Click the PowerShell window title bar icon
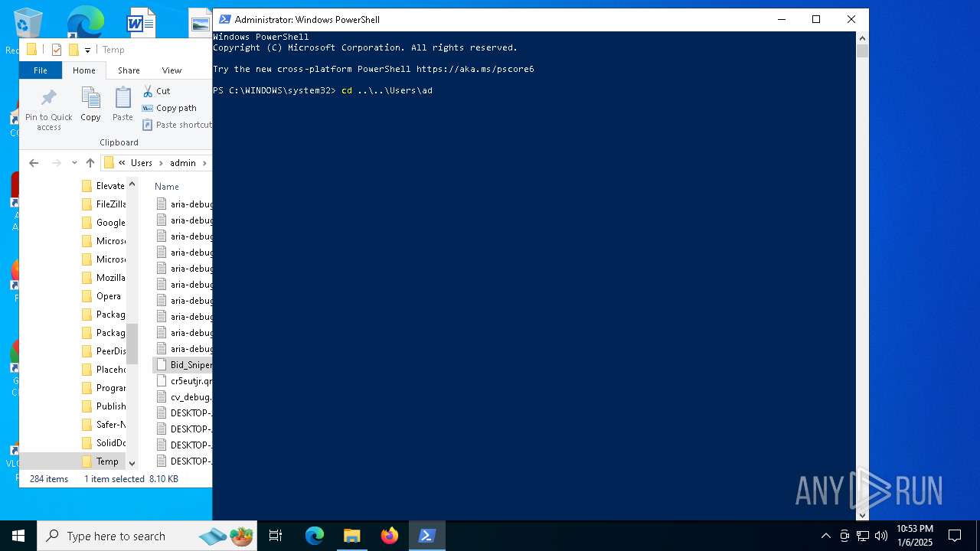980x551 pixels. coord(224,19)
